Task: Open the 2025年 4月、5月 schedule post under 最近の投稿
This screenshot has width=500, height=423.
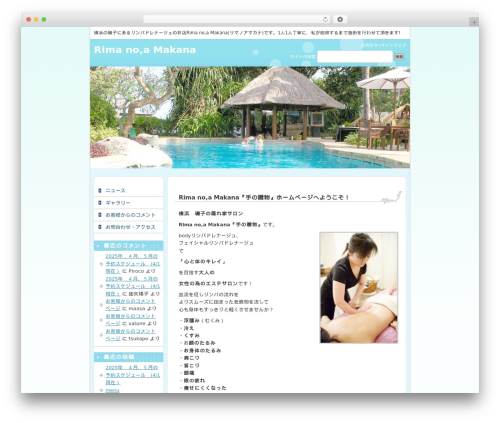Action: [x=132, y=375]
